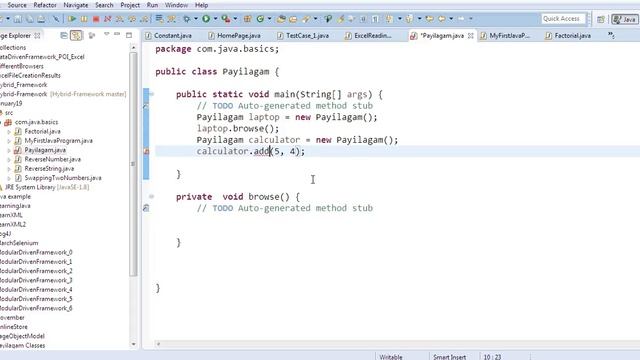Expand the SwappingTwoNumbers.java tree node

9,178
